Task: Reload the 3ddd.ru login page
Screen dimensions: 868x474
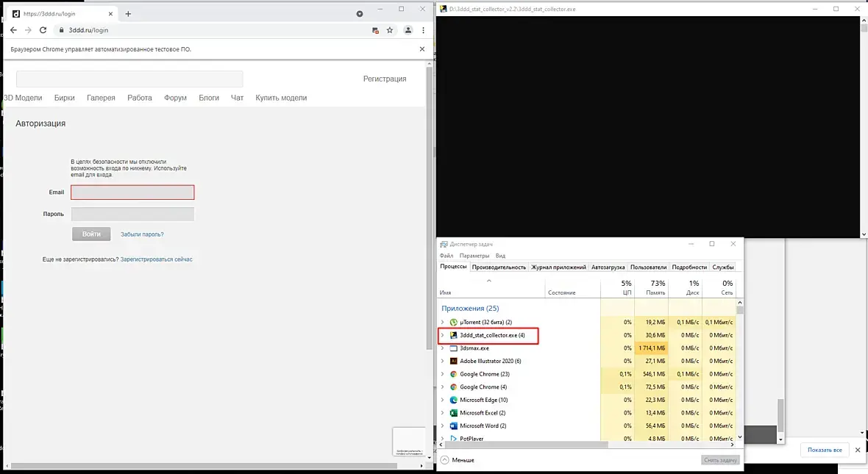Action: click(43, 30)
